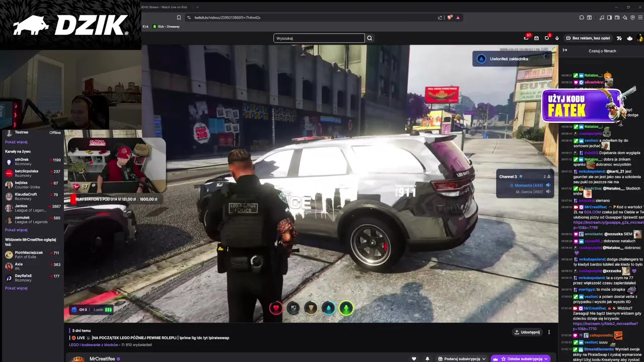Click the in-game water drop thirst icon
Image resolution: width=644 pixels, height=362 pixels.
[329, 308]
